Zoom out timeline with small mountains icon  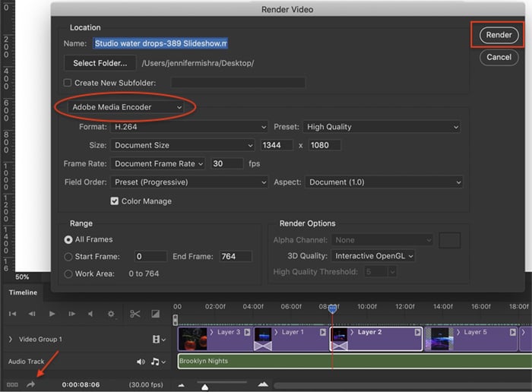181,385
